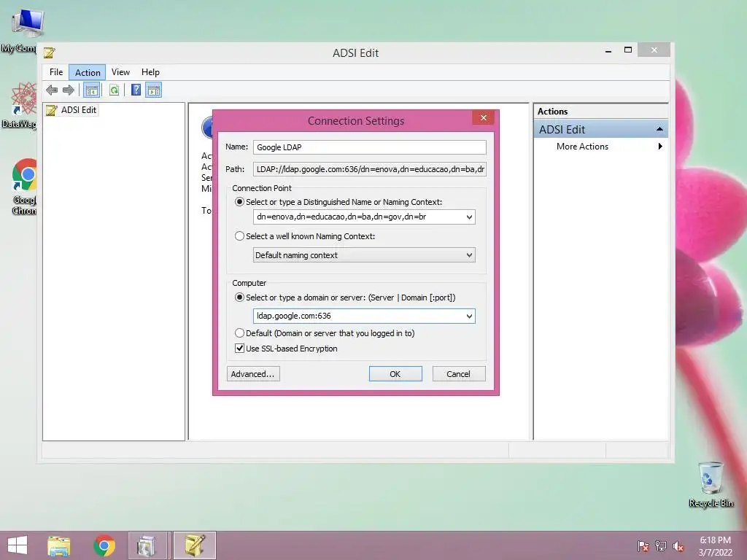Click the Cancel button
Image resolution: width=747 pixels, height=560 pixels.
(x=459, y=374)
